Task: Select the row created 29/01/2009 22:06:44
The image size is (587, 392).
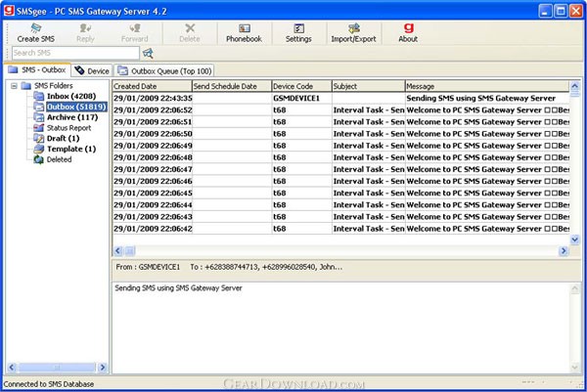Action: [x=340, y=204]
